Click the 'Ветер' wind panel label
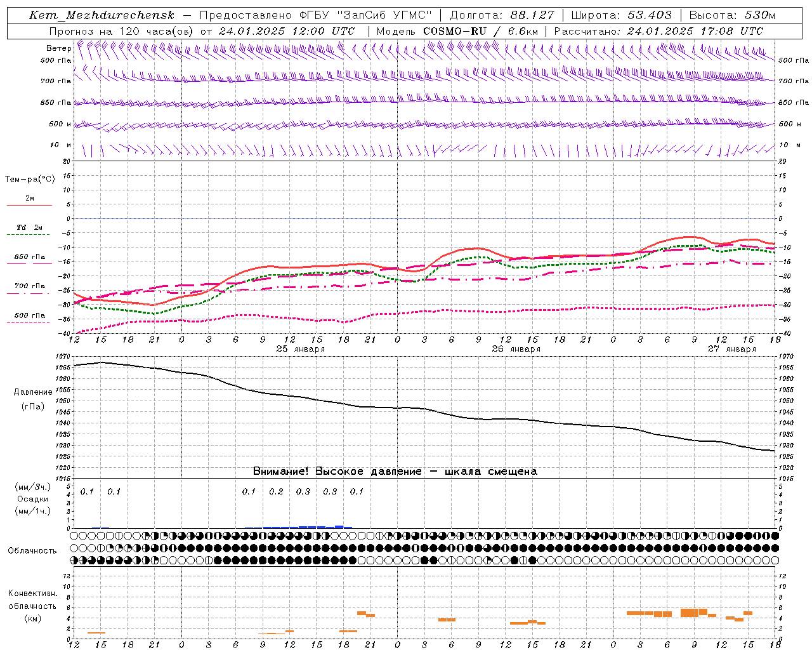This screenshot has height=650, width=812. click(58, 48)
